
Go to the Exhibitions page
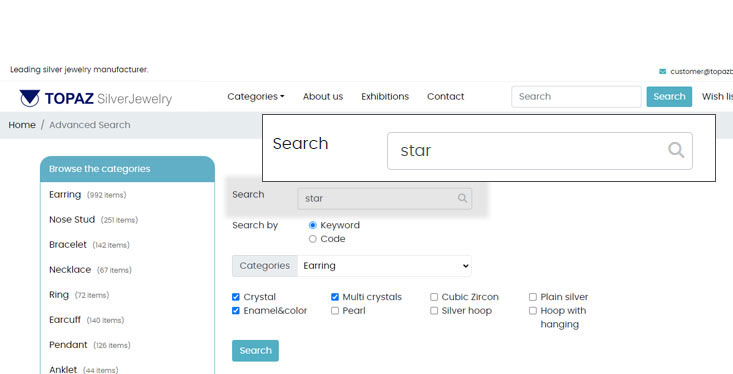click(385, 96)
